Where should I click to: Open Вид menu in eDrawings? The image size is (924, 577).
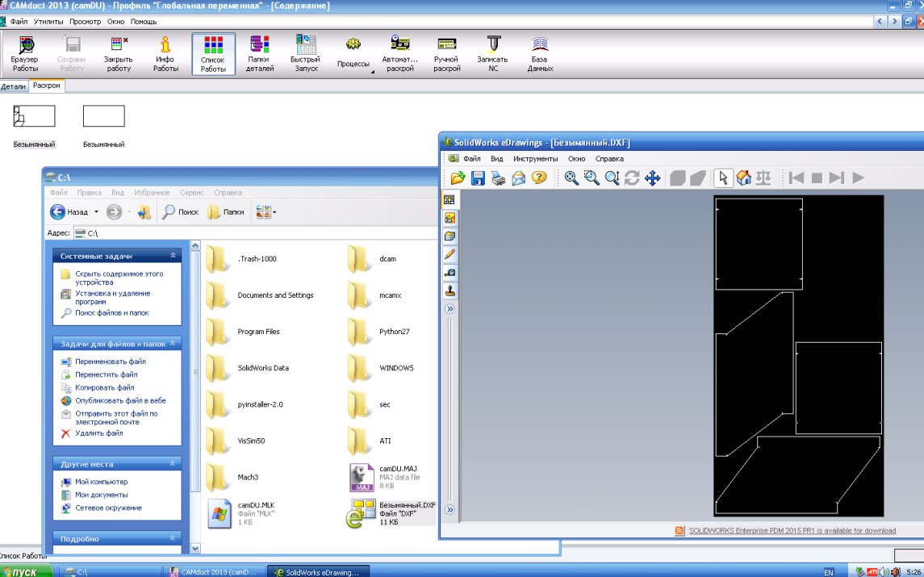click(x=497, y=158)
